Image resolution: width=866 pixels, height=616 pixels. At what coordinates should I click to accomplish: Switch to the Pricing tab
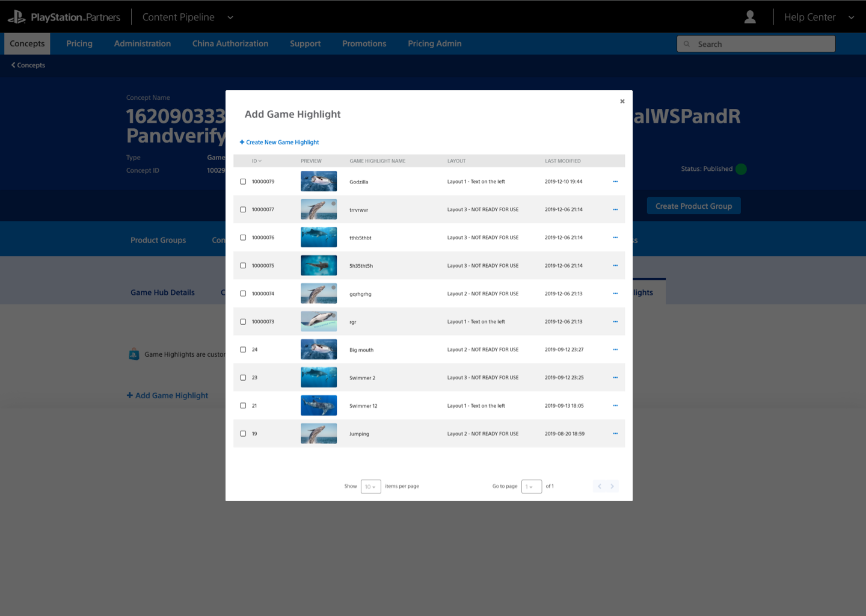(x=79, y=43)
